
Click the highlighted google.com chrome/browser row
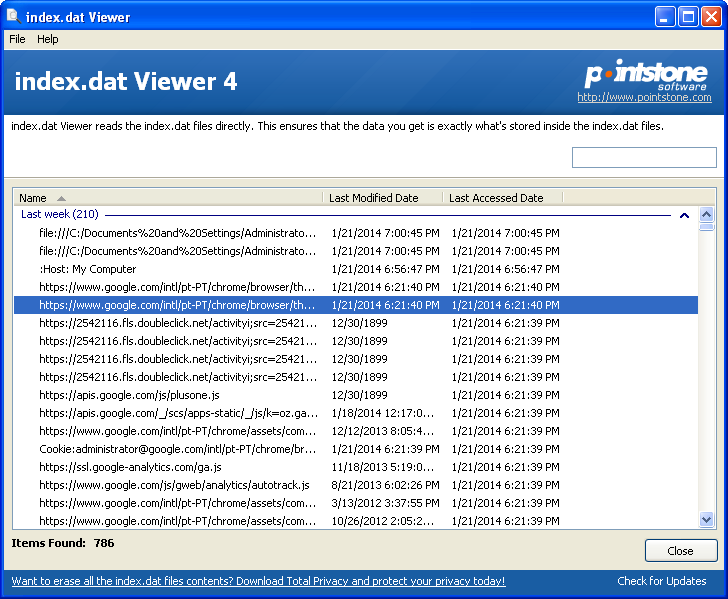point(356,305)
